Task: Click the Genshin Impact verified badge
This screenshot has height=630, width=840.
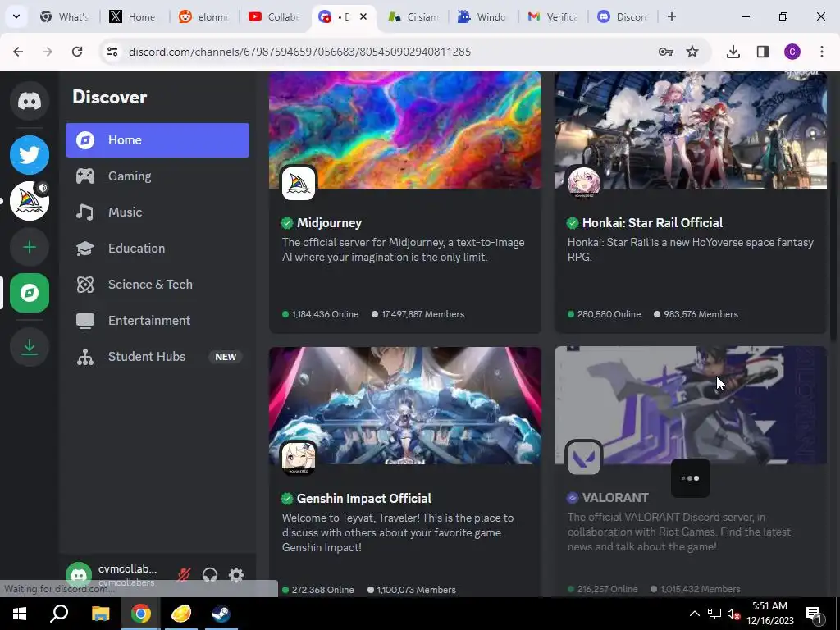Action: (x=287, y=499)
